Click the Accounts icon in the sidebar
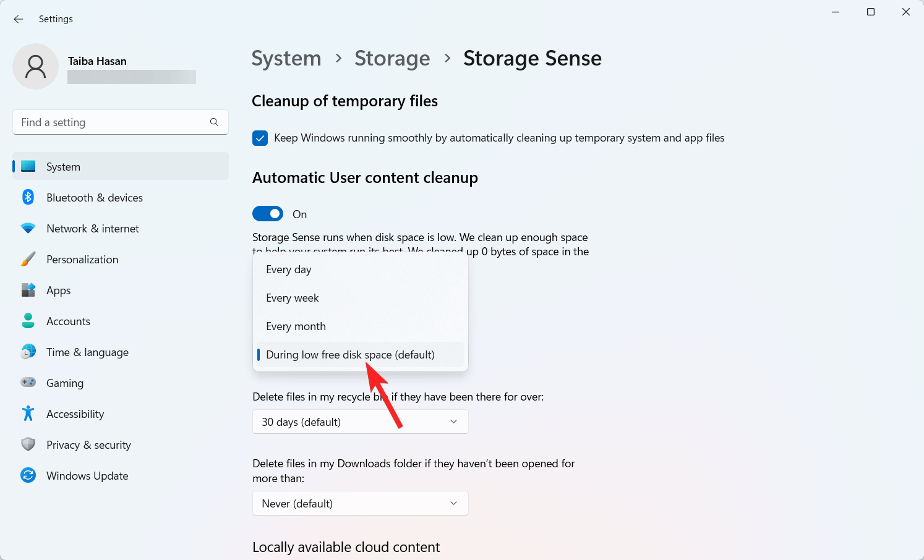924x560 pixels. click(x=28, y=320)
